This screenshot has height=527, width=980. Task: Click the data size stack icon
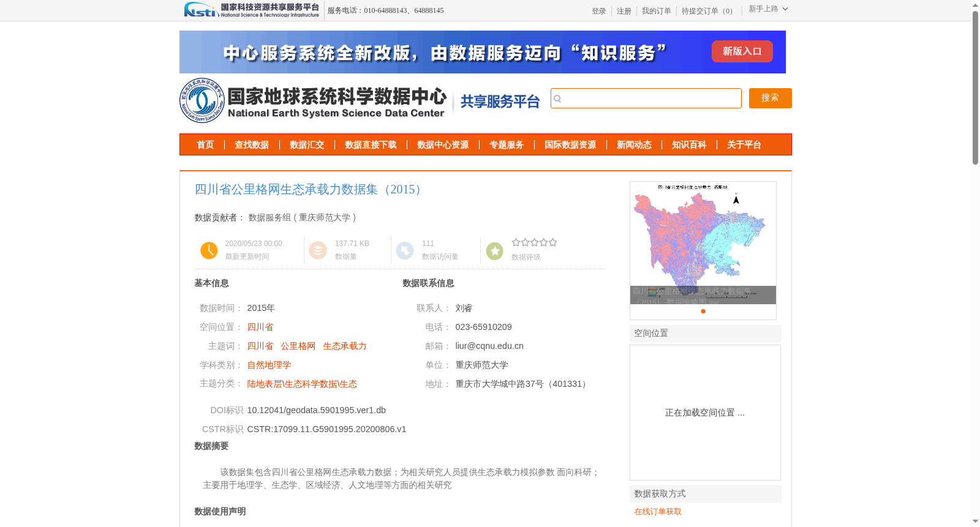coord(318,250)
